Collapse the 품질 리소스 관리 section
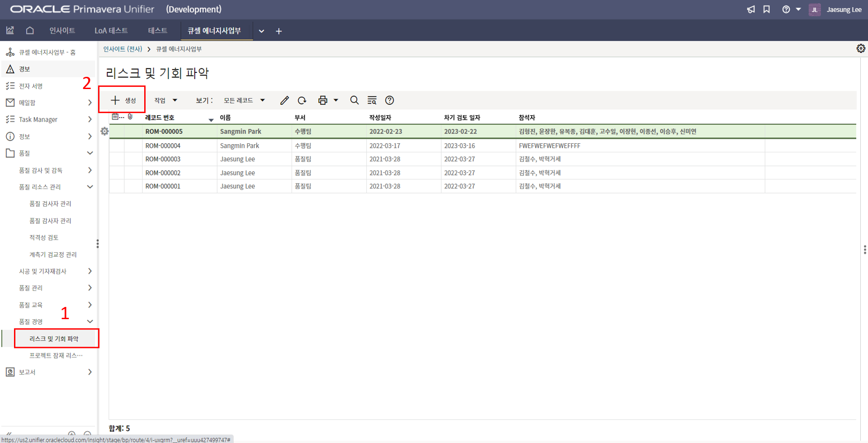This screenshot has height=443, width=868. click(90, 187)
